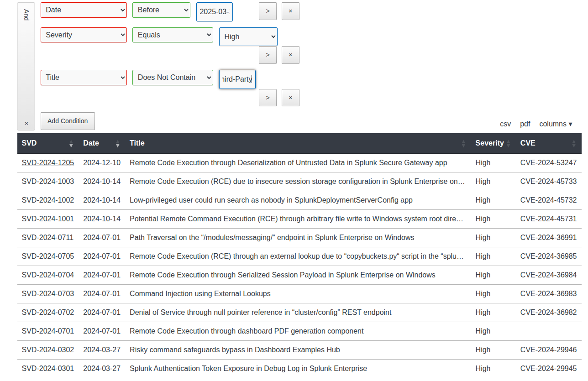Click × at bottom of the And group bar
This screenshot has width=588, height=381.
pos(26,123)
